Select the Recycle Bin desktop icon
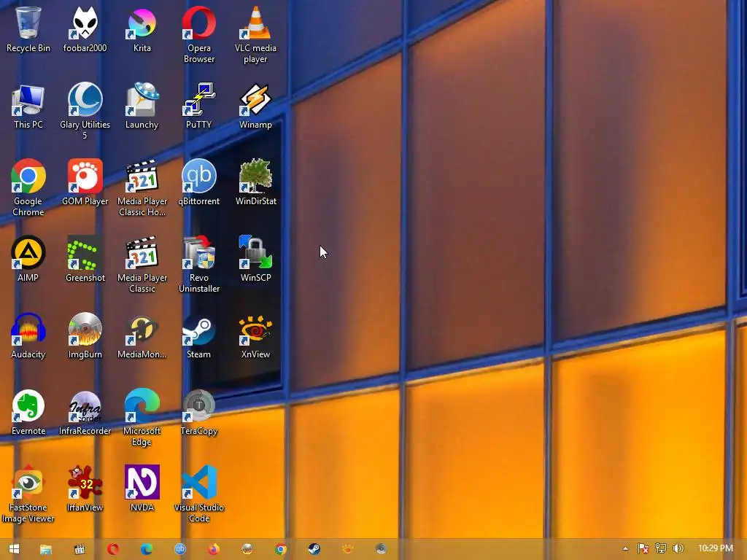The height and width of the screenshot is (560, 747). point(28,29)
